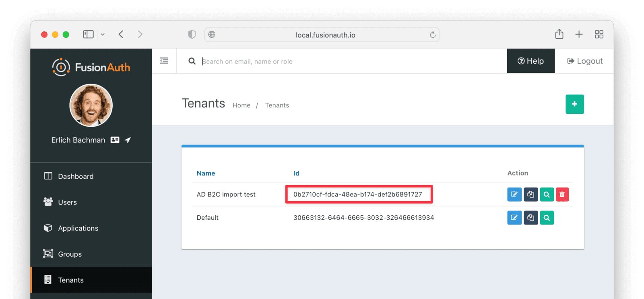Viewport: 644px width, 299px height.
Task: Click the Default tenant name cell
Action: tap(207, 218)
